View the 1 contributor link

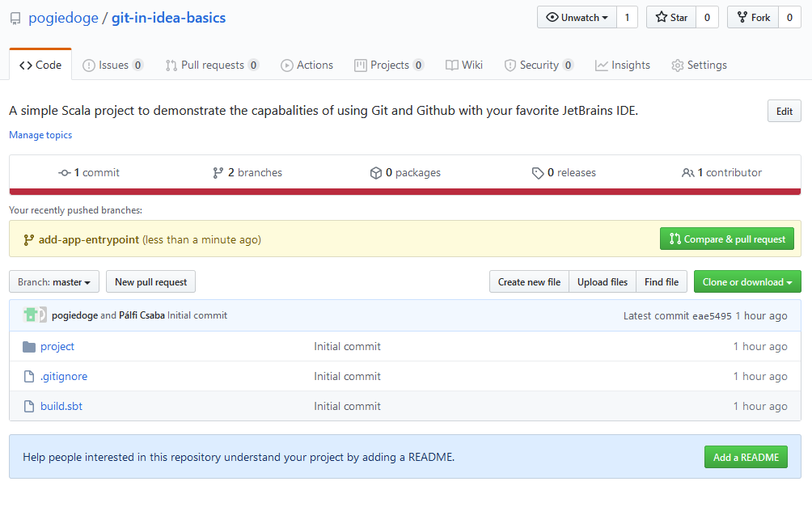(x=722, y=172)
